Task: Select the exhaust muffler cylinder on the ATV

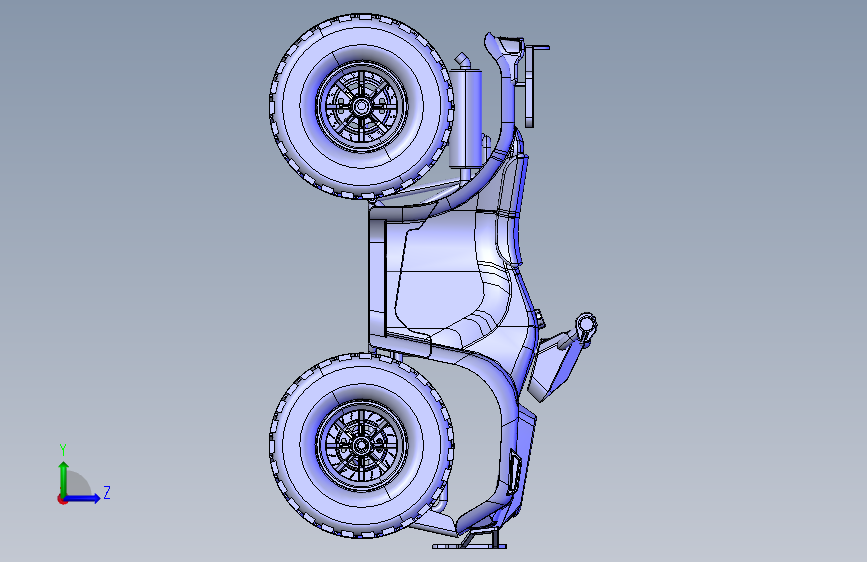Action: click(x=465, y=118)
